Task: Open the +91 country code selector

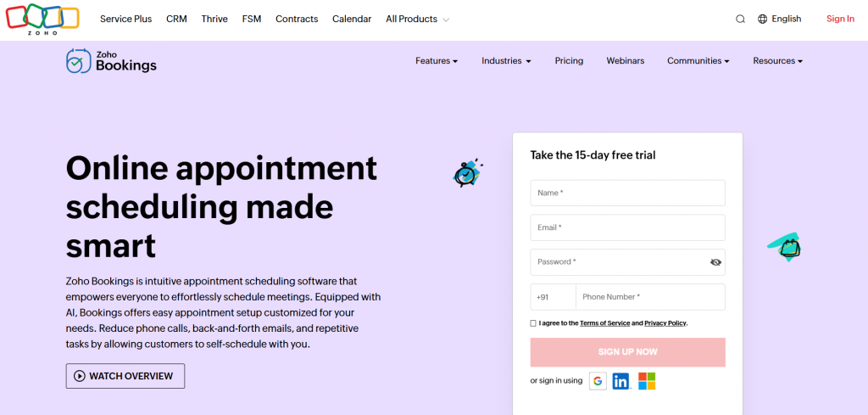Action: (x=553, y=297)
